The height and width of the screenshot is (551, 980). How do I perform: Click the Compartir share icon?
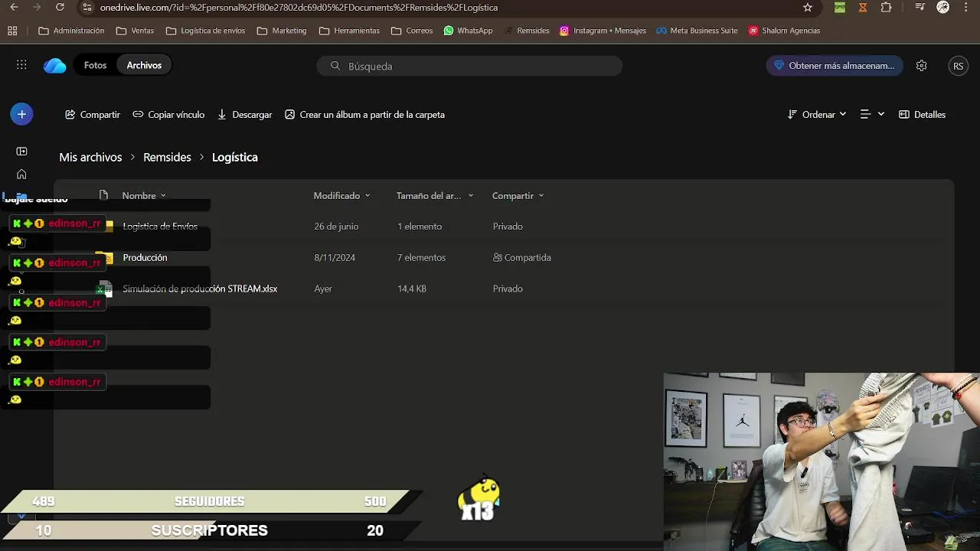tap(70, 115)
